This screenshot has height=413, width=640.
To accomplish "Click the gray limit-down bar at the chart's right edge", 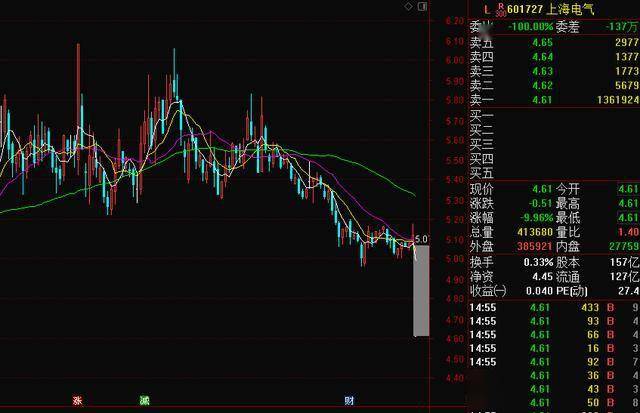I will tap(421, 291).
